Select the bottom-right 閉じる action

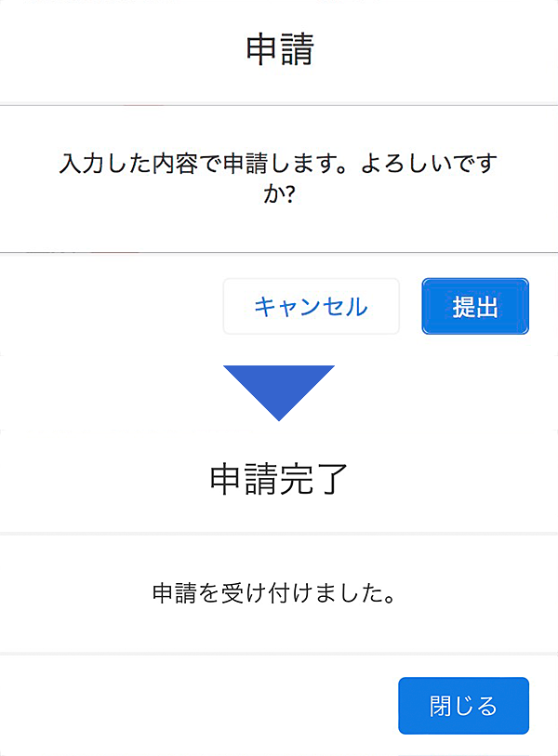point(463,706)
